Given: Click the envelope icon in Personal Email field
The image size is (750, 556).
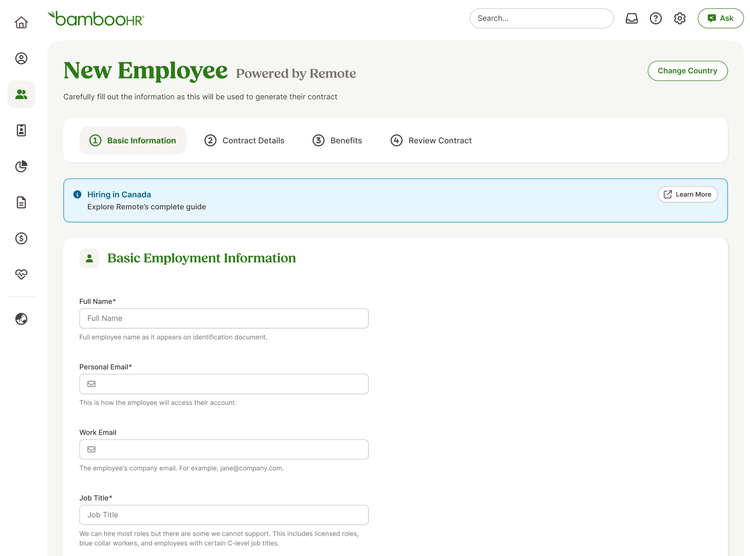Looking at the screenshot, I should (91, 384).
